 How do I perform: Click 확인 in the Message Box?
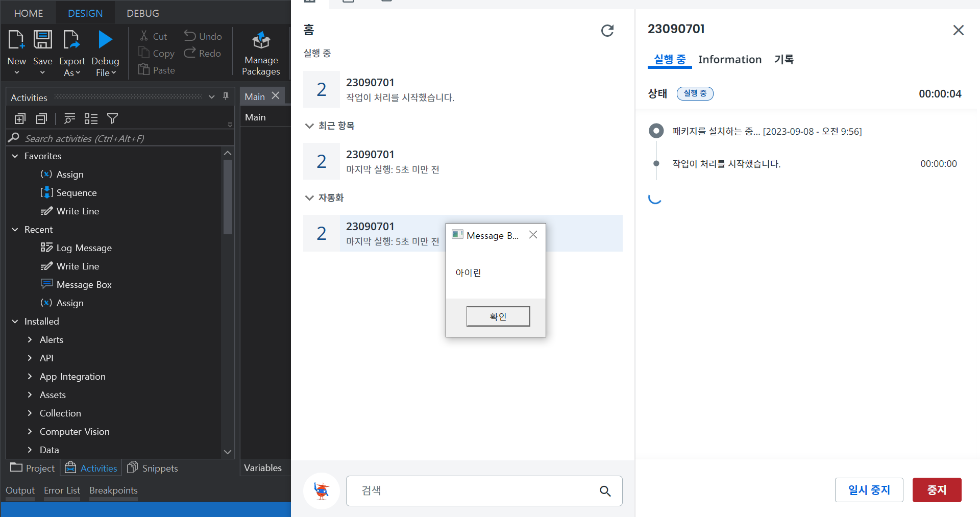coord(498,316)
